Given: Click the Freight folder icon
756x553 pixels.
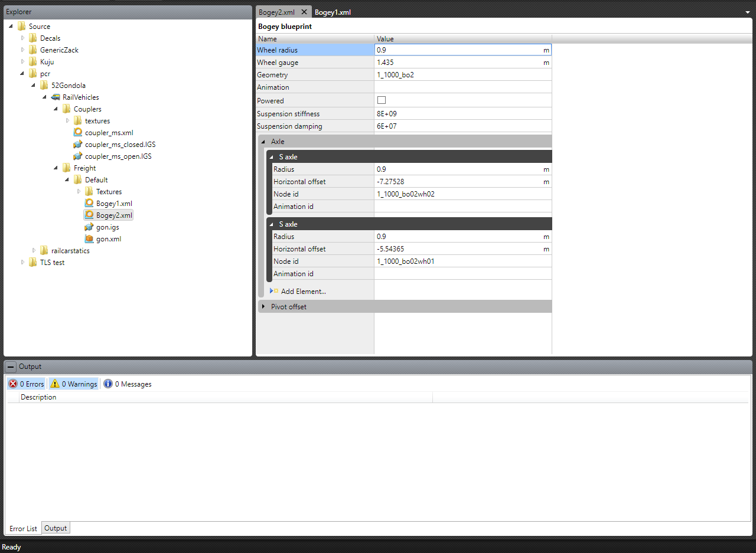Looking at the screenshot, I should (x=66, y=168).
